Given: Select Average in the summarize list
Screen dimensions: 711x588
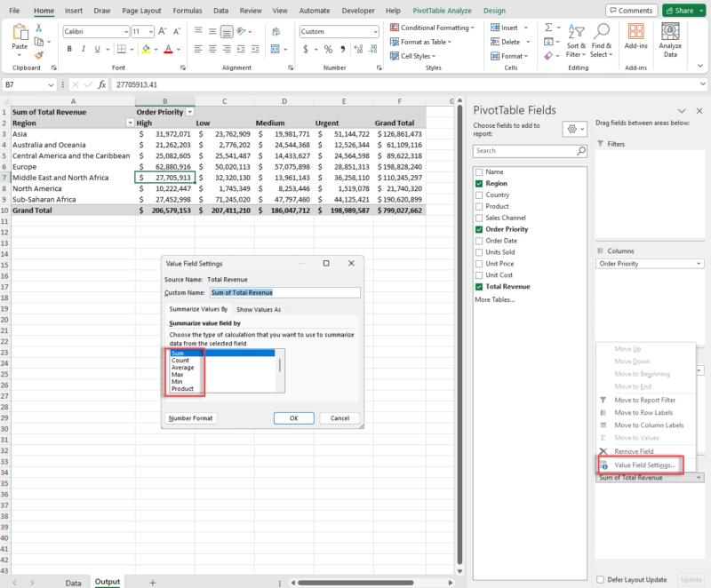Looking at the screenshot, I should tap(184, 367).
